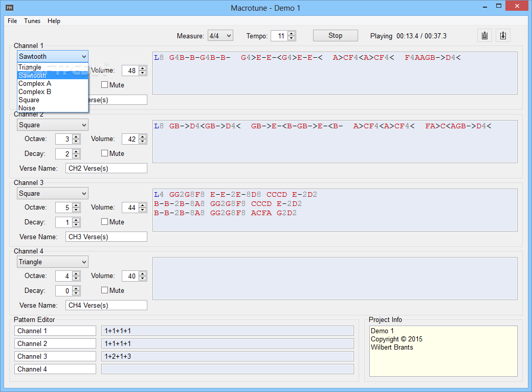Click the clipboard down-arrow import icon
Image resolution: width=532 pixels, height=392 pixels.
coord(503,35)
